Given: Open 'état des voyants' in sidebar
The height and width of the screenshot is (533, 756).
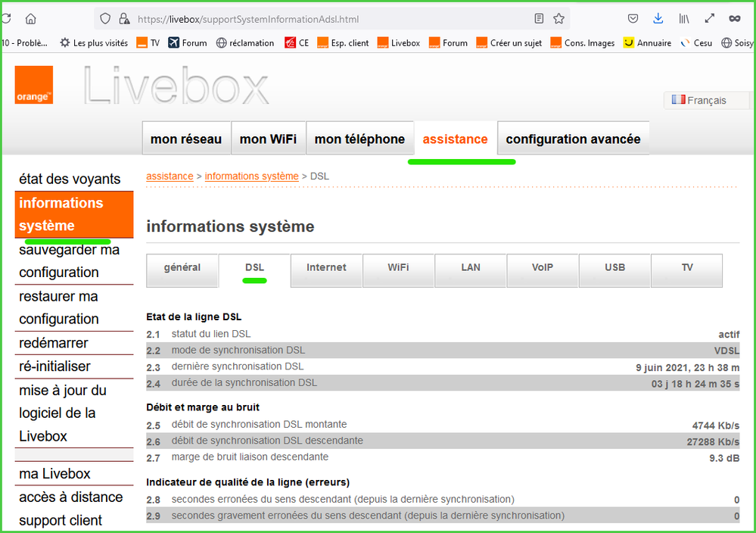Looking at the screenshot, I should (70, 179).
